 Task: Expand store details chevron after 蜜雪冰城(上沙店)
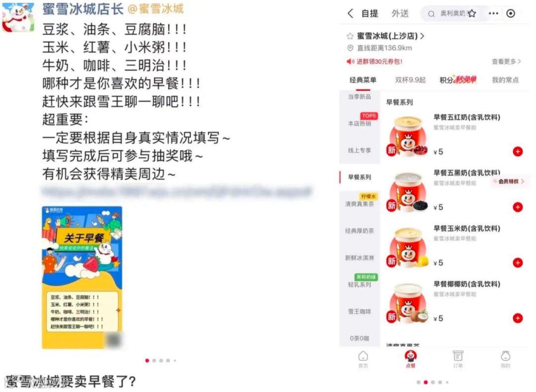tap(422, 36)
